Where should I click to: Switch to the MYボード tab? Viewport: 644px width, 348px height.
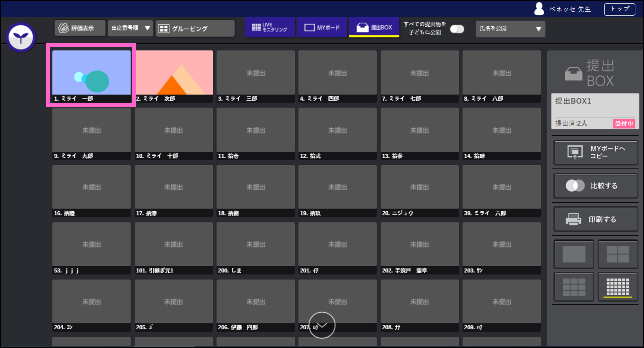(x=322, y=28)
